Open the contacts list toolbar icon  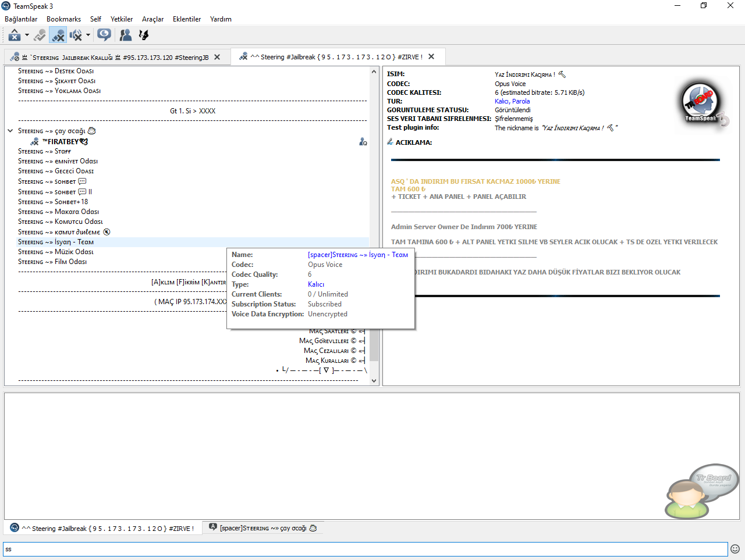click(125, 35)
